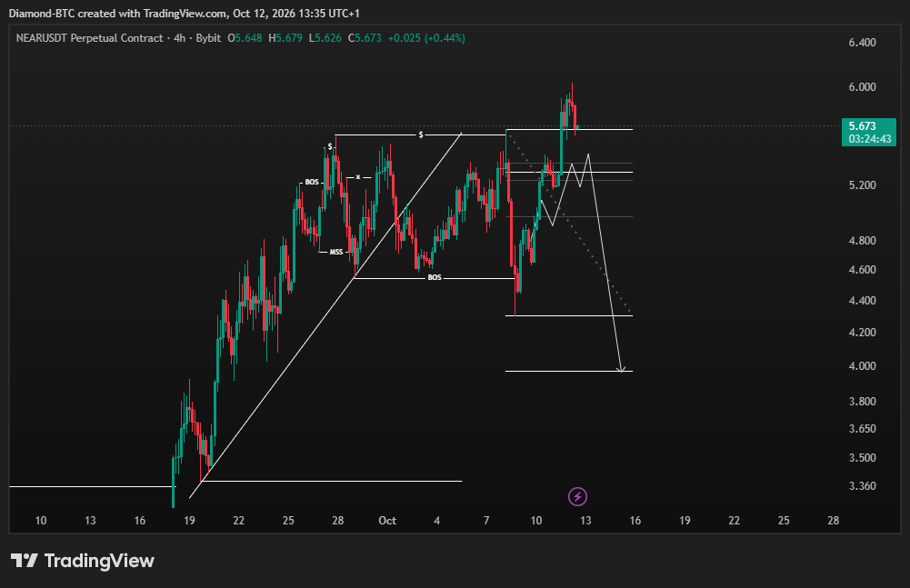Select the close value C5.673 in the legend

click(365, 38)
